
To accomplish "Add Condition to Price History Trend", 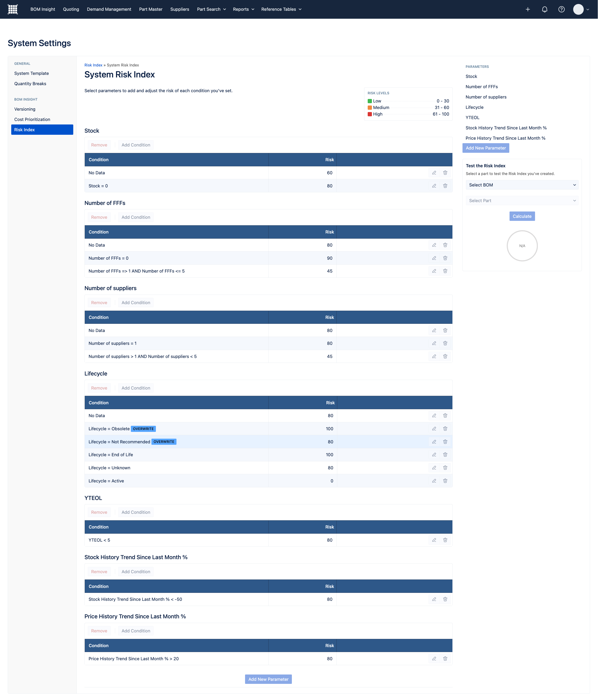I will pyautogui.click(x=136, y=631).
